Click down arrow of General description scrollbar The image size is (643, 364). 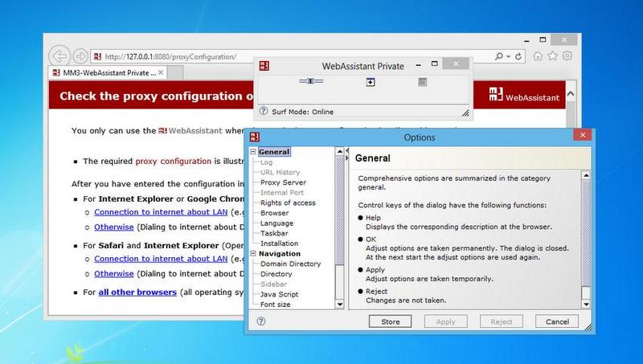point(586,305)
